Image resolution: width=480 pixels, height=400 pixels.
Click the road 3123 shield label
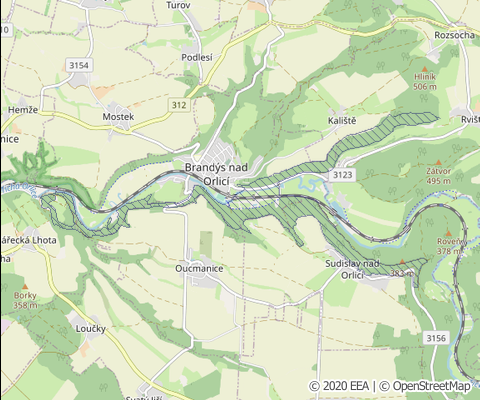pos(343,175)
